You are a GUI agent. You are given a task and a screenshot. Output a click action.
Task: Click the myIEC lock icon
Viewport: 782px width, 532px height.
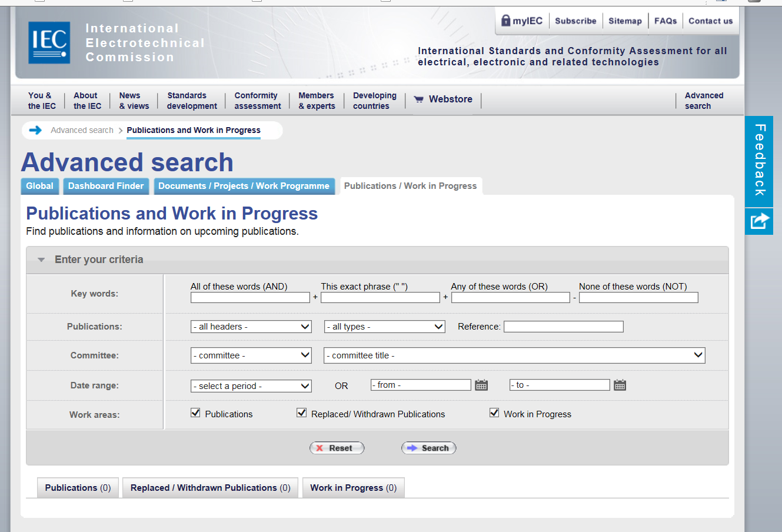pyautogui.click(x=505, y=21)
